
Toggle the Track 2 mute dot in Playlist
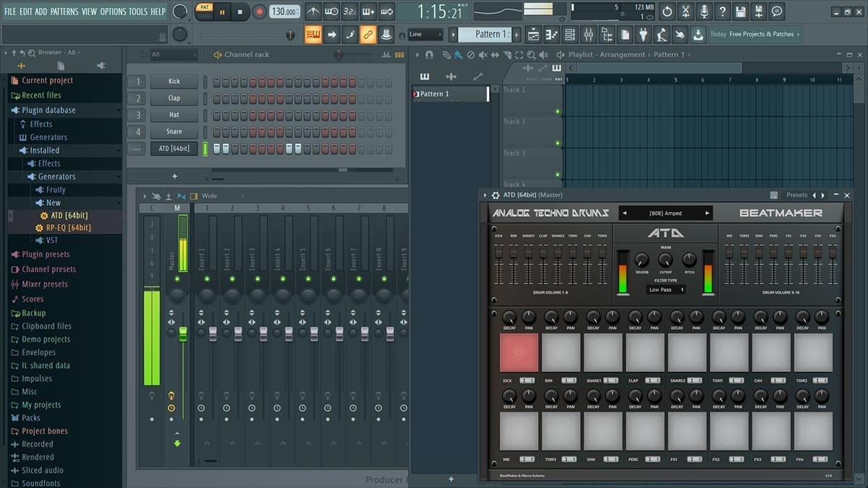tap(558, 143)
